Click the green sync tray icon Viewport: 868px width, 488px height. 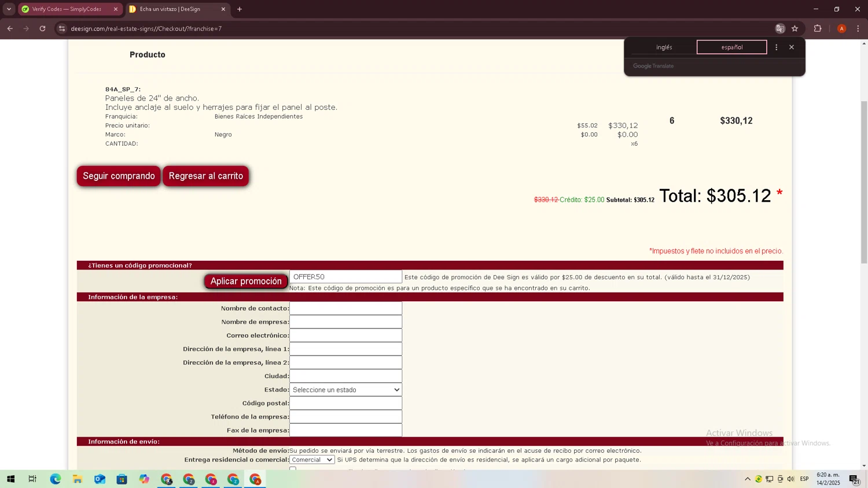click(x=759, y=479)
